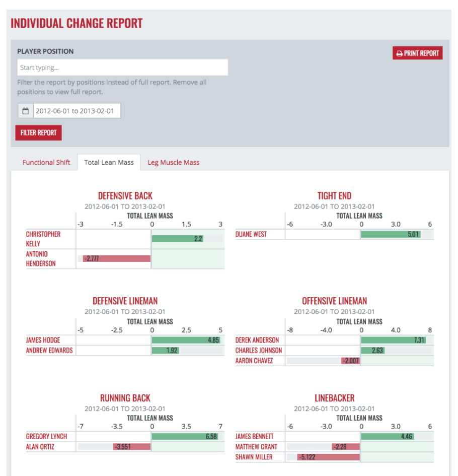Click Derek Anderson's green 7.31 bar
Screen dimensions: 458x476
point(393,340)
